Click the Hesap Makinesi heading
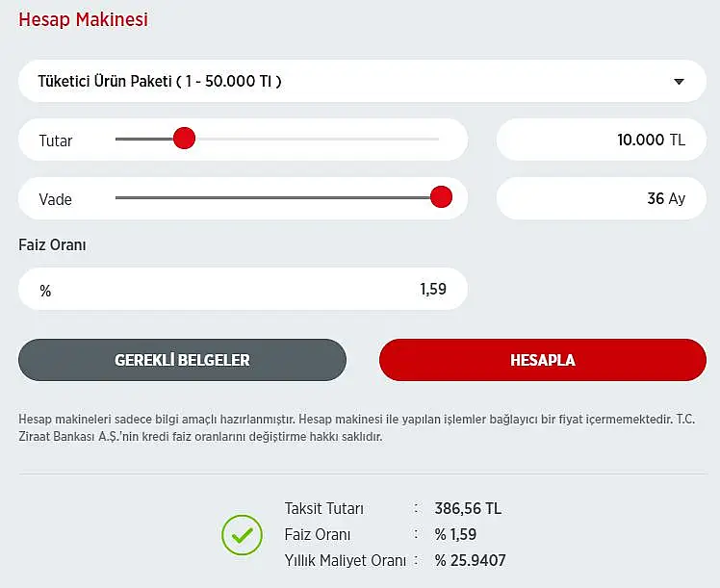This screenshot has width=720, height=588. tap(83, 19)
